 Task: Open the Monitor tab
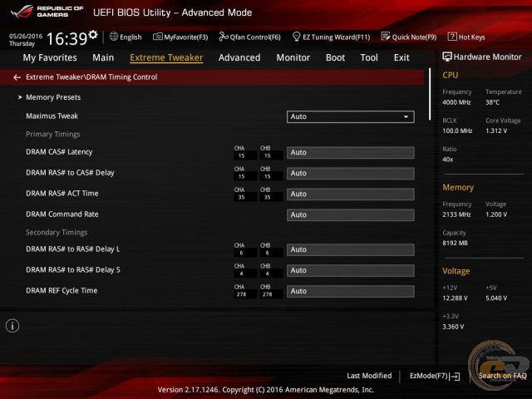[293, 58]
